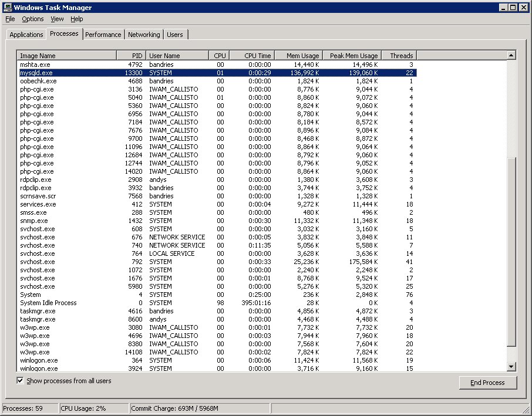Viewport: 532px width, 416px height.
Task: Open the View menu
Action: click(57, 19)
